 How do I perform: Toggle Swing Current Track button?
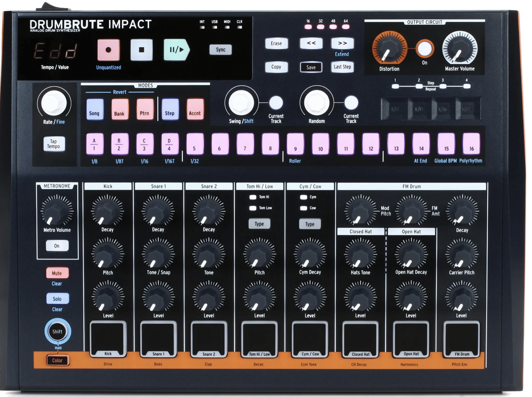tap(276, 103)
